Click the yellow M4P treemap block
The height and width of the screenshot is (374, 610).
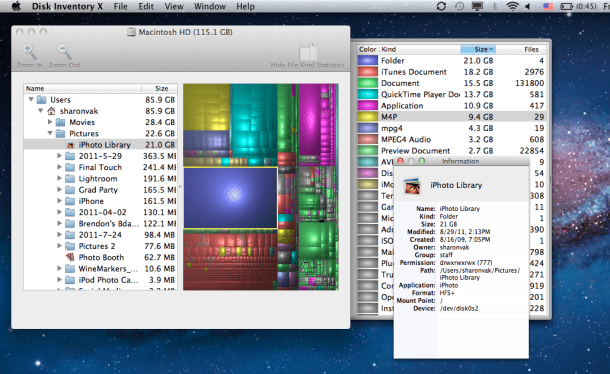(206, 108)
